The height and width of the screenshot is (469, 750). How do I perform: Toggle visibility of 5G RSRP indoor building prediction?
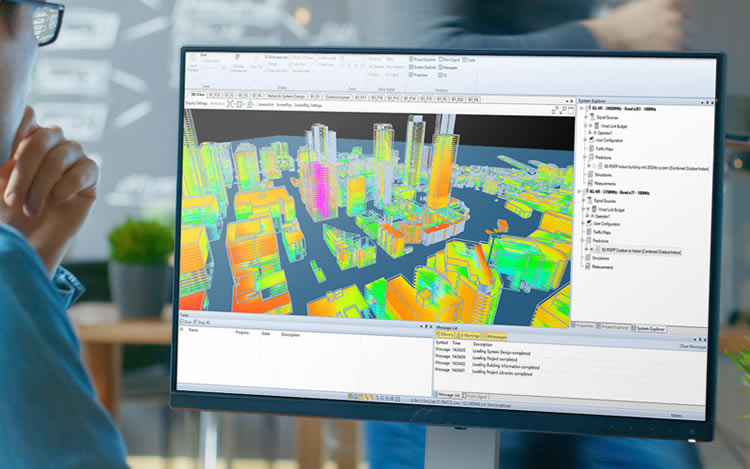coord(594,166)
